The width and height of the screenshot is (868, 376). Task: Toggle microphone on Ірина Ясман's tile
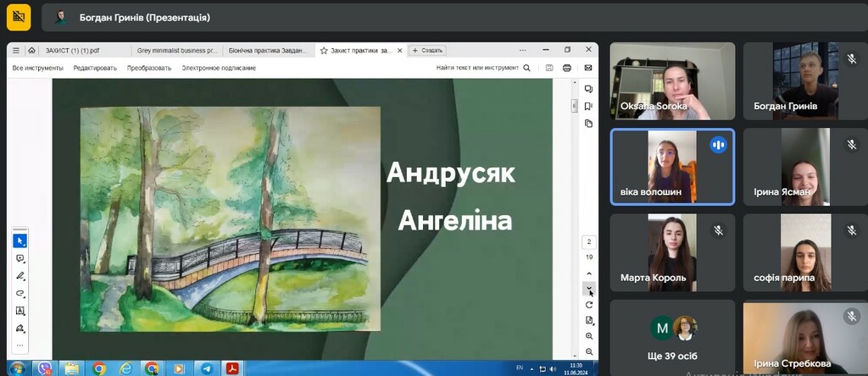(x=851, y=145)
